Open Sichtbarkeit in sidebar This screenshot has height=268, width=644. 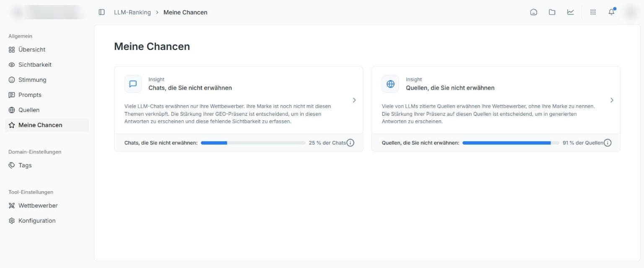pyautogui.click(x=47, y=65)
